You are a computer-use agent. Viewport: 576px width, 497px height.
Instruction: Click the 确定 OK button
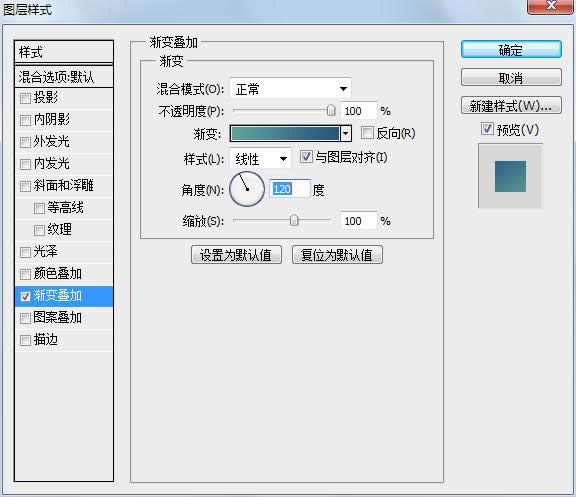511,50
